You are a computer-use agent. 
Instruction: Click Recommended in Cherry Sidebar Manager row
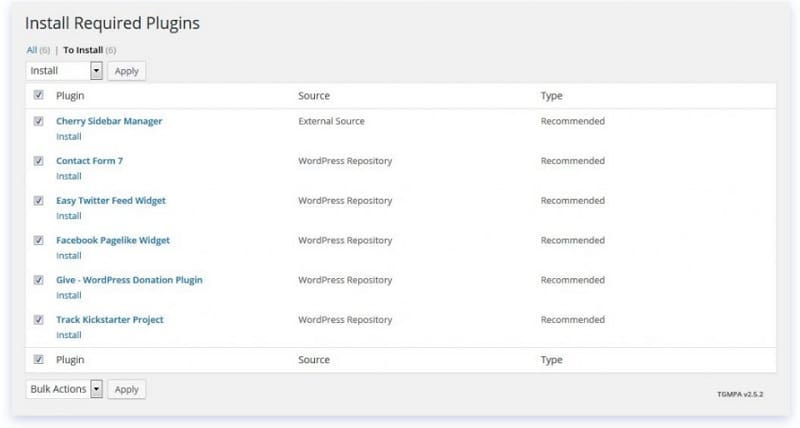[573, 121]
